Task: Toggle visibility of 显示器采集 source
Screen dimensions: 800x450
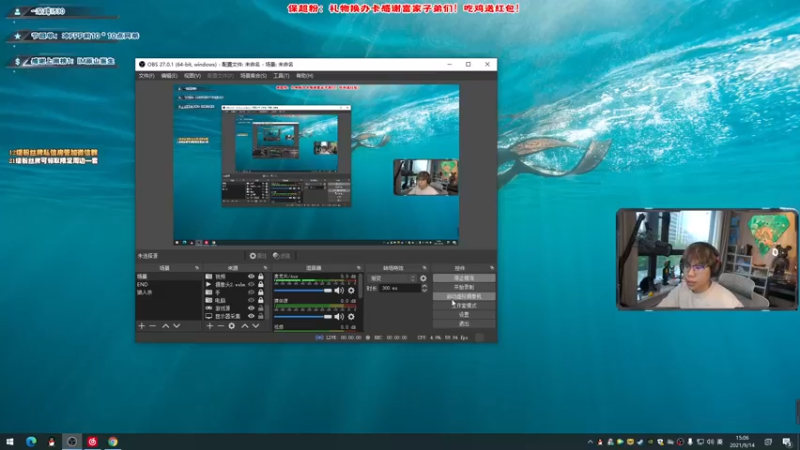Action: point(251,316)
